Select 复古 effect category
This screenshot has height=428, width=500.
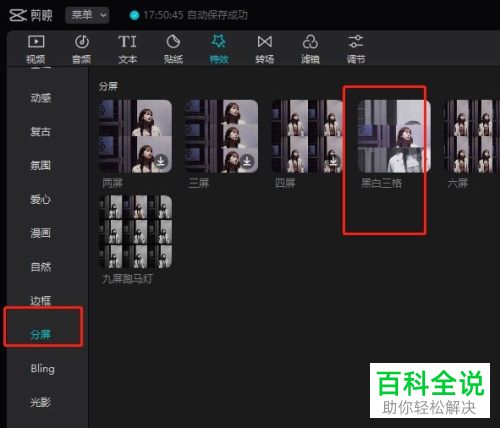[41, 131]
